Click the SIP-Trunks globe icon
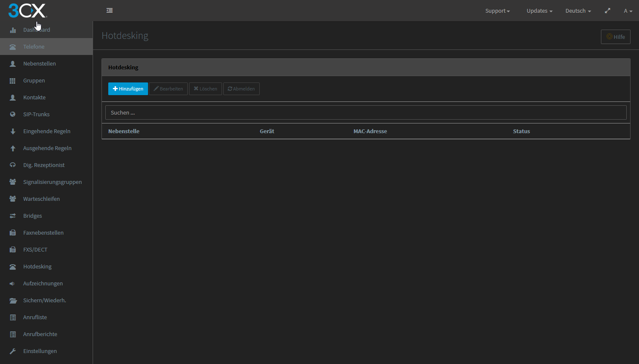The width and height of the screenshot is (639, 364). click(13, 114)
